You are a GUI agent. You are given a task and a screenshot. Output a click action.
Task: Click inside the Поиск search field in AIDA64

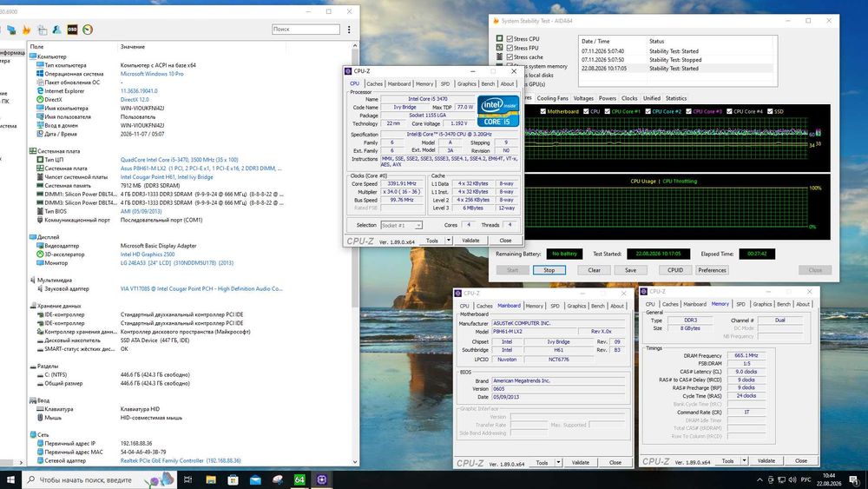pos(306,30)
